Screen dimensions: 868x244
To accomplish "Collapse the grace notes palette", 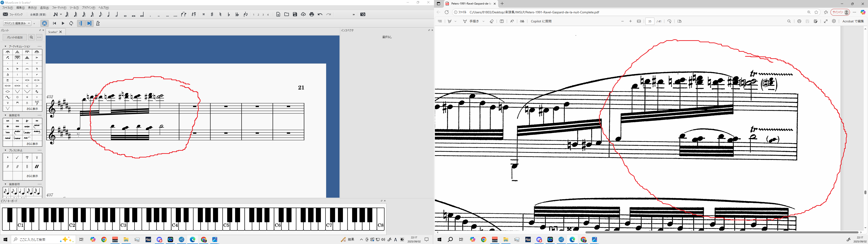I will (x=5, y=184).
